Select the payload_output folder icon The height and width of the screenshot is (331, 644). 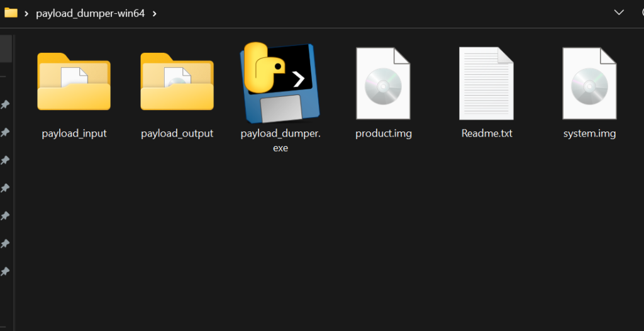177,82
